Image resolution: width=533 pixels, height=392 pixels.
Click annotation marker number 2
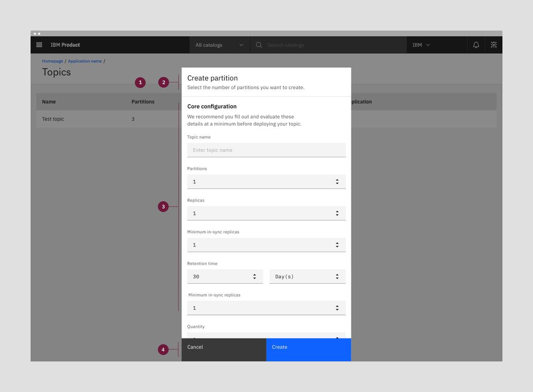tap(163, 82)
